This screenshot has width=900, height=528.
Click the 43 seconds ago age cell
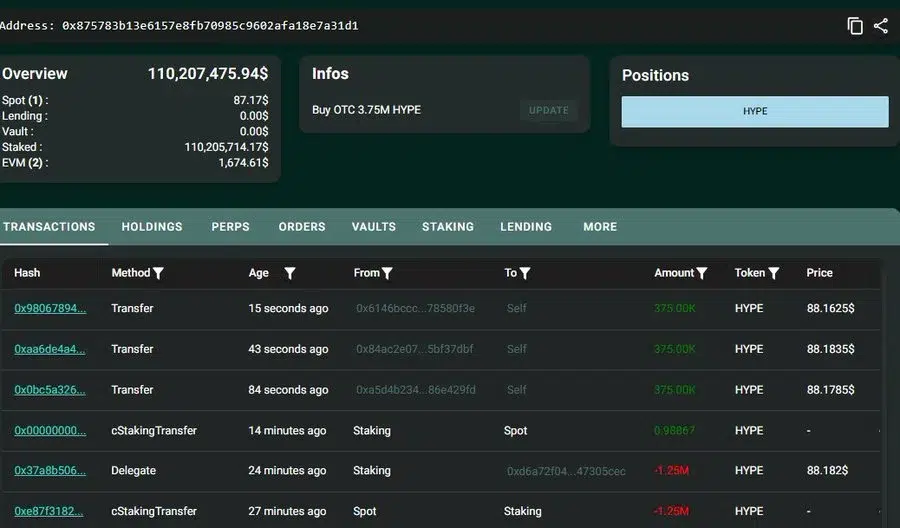288,349
